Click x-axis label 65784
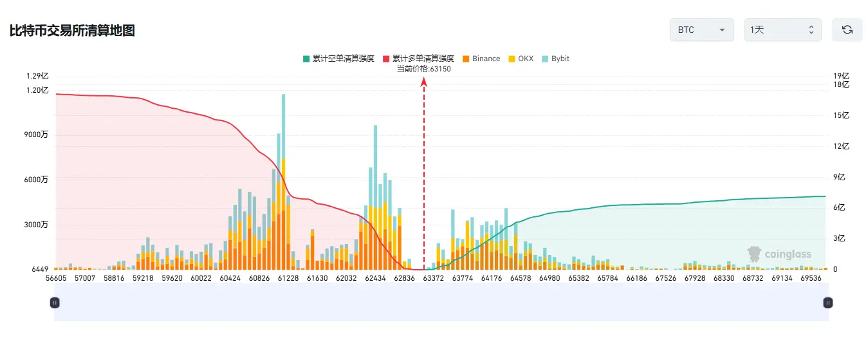Viewport: 868px width, 347px height. pyautogui.click(x=607, y=278)
